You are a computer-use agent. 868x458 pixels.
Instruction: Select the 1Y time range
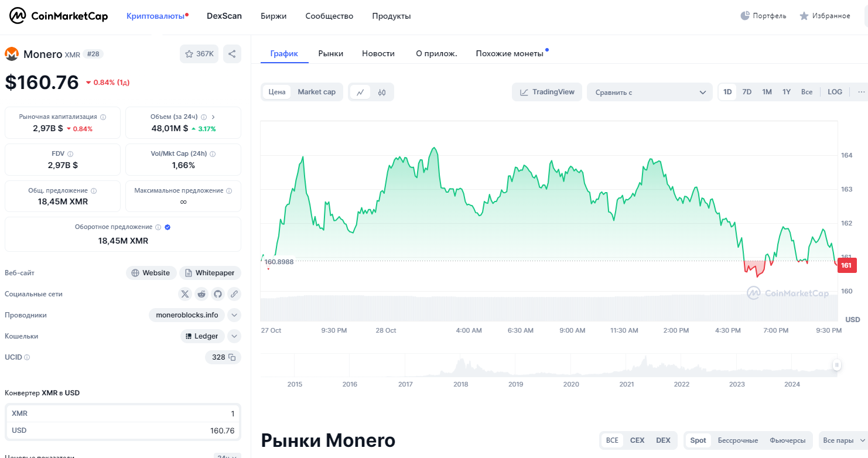point(787,92)
